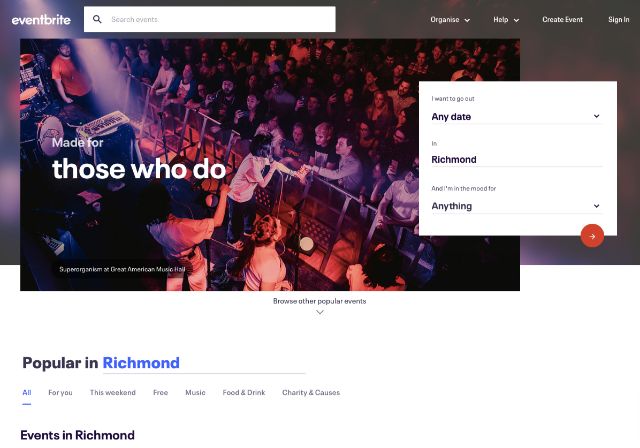Expand the Organise menu chevron
This screenshot has width=640, height=448.
tap(467, 20)
